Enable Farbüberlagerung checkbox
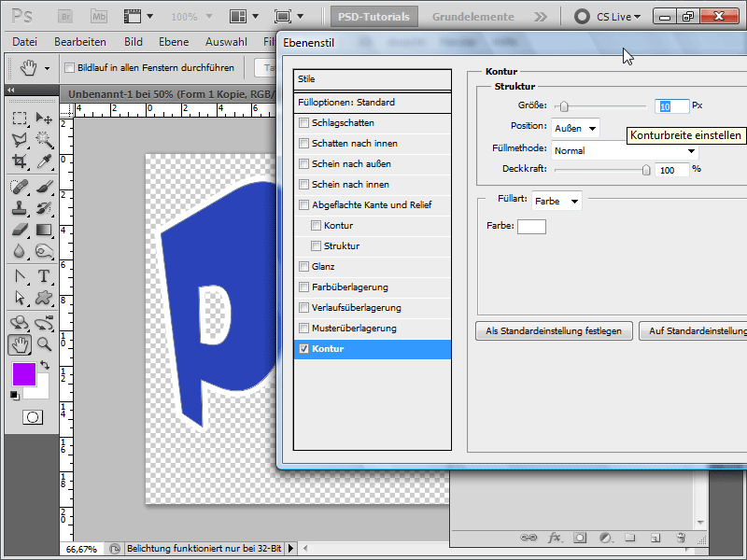 (x=303, y=287)
